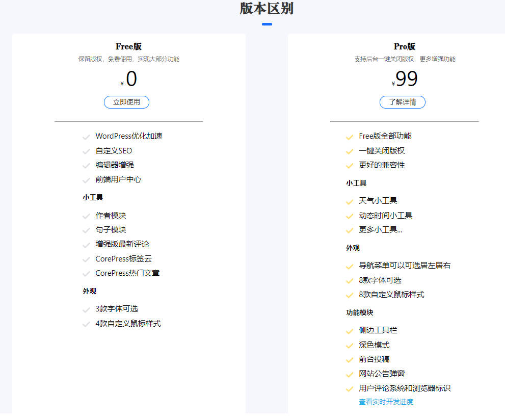
Task: Click the Free plan price 0
Action: pos(131,78)
